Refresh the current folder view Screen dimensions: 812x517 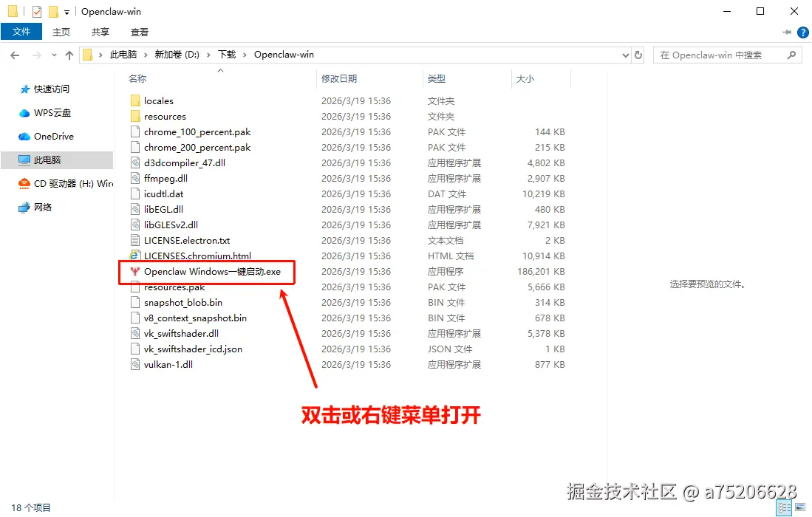(x=638, y=55)
